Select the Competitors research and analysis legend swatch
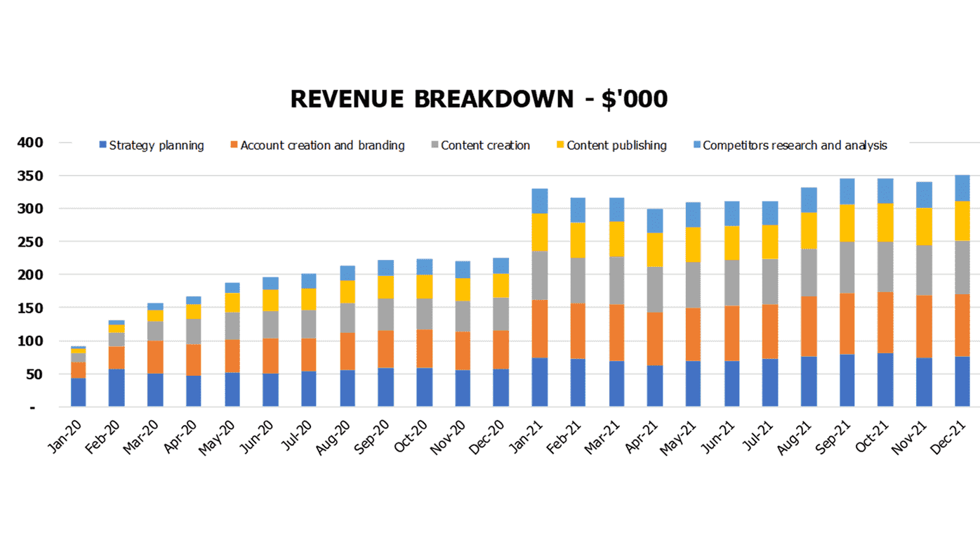This screenshot has width=980, height=552. pyautogui.click(x=697, y=145)
